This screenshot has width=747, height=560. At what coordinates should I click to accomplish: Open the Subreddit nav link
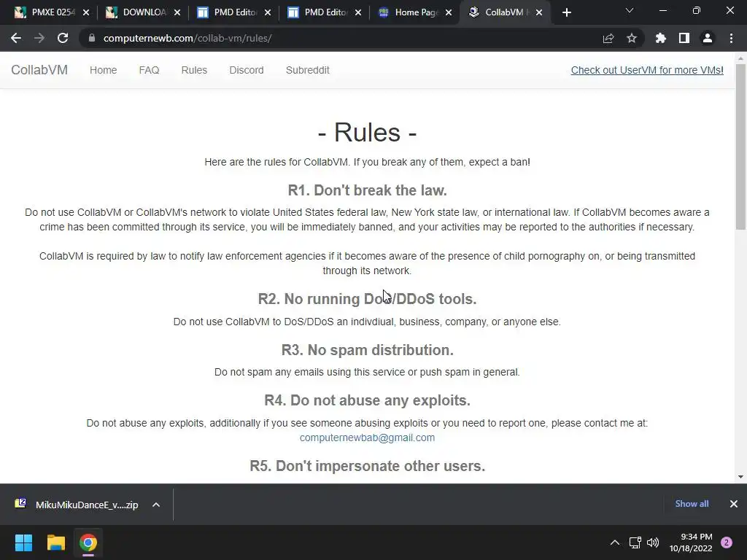click(x=307, y=70)
